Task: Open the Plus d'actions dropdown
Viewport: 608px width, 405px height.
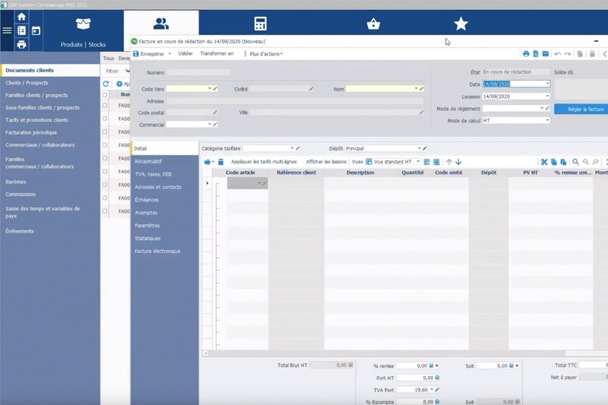Action: pyautogui.click(x=265, y=53)
